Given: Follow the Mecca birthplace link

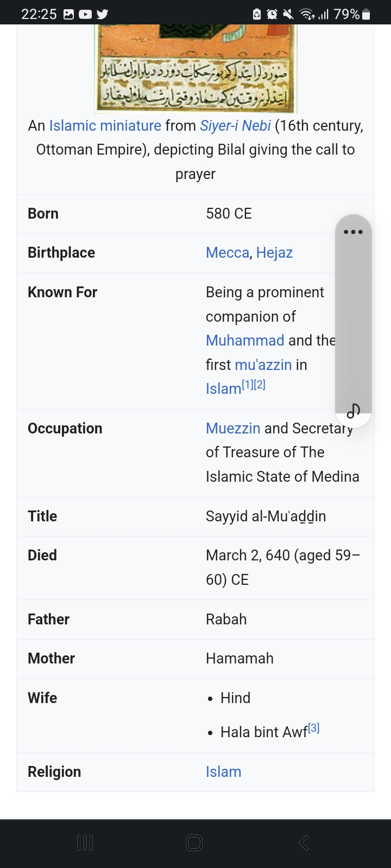Looking at the screenshot, I should (228, 253).
